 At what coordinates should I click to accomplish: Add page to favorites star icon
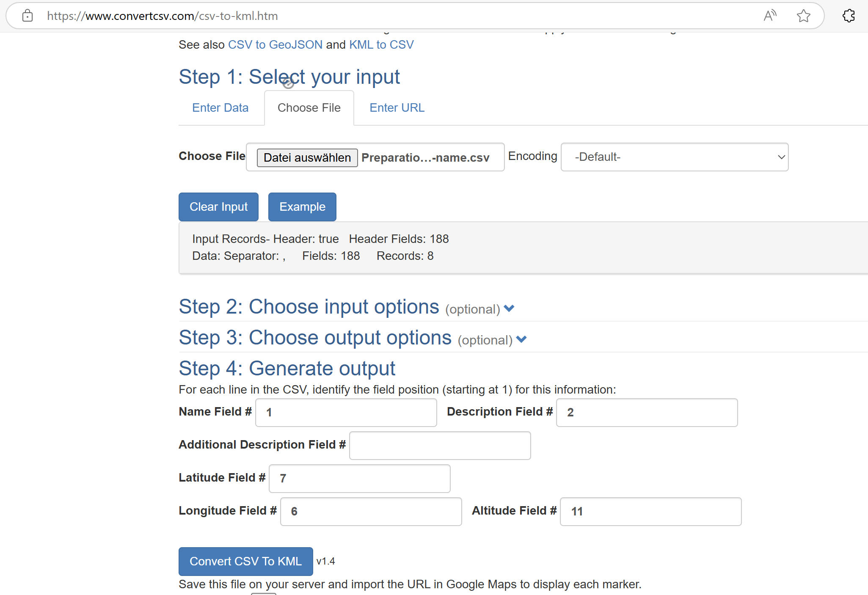(x=803, y=16)
